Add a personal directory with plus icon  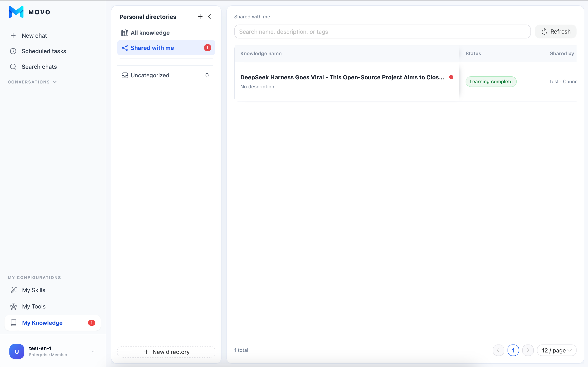click(200, 17)
